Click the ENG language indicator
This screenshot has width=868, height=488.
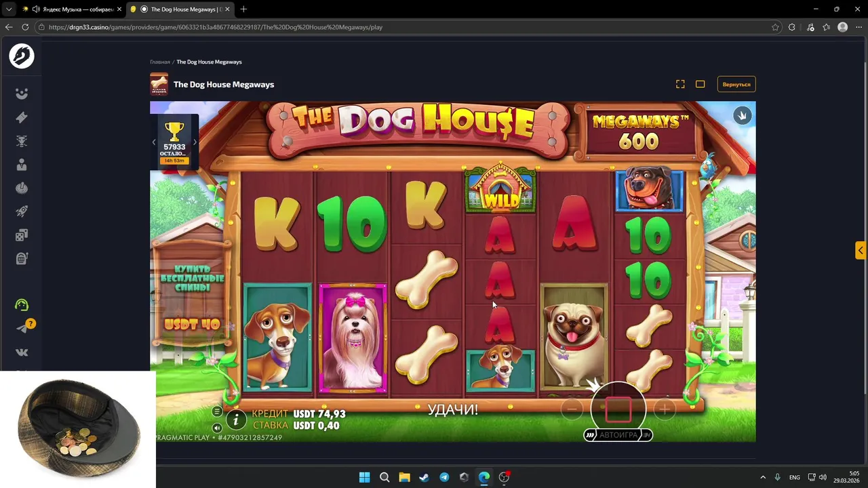(x=795, y=477)
